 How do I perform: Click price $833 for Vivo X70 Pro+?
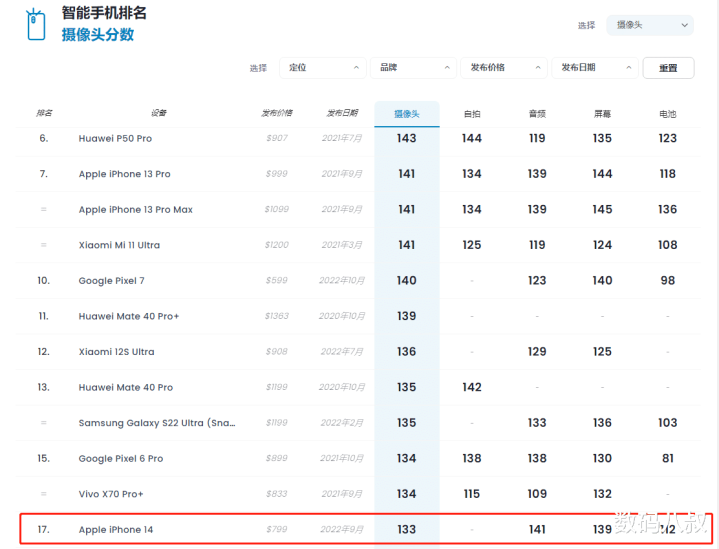point(277,494)
